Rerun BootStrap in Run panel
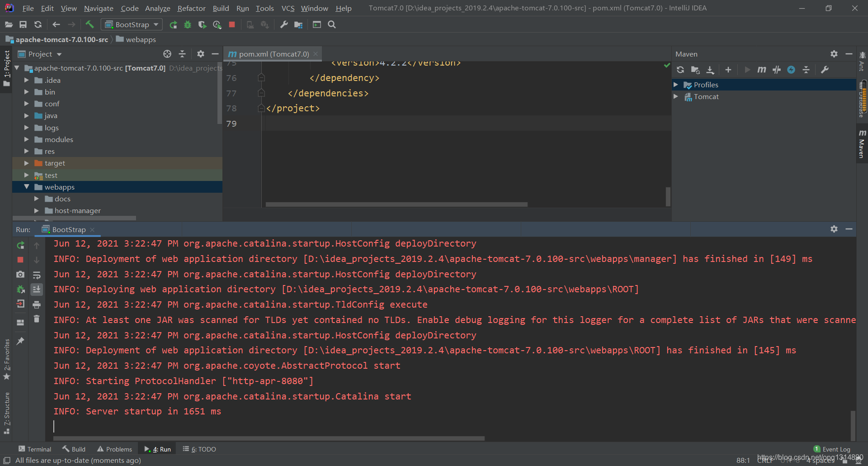 [20, 245]
